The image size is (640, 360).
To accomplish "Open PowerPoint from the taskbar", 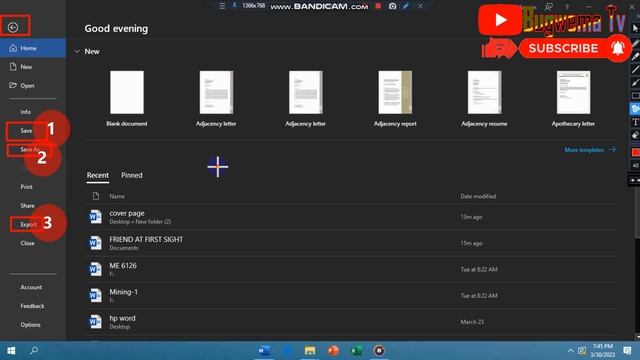I will click(333, 351).
